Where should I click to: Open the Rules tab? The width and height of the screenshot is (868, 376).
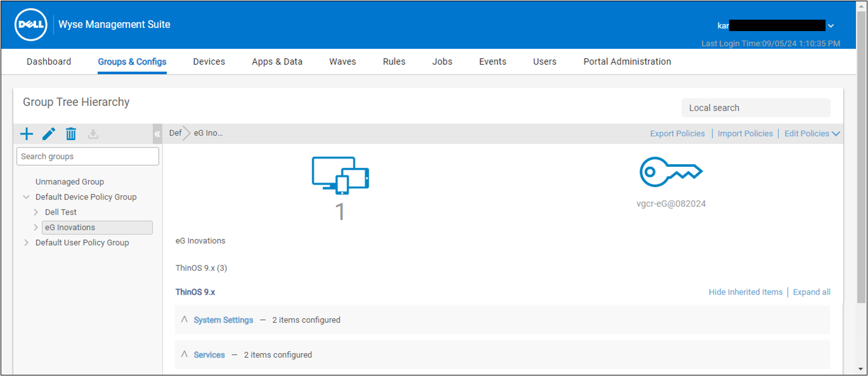[x=394, y=62]
